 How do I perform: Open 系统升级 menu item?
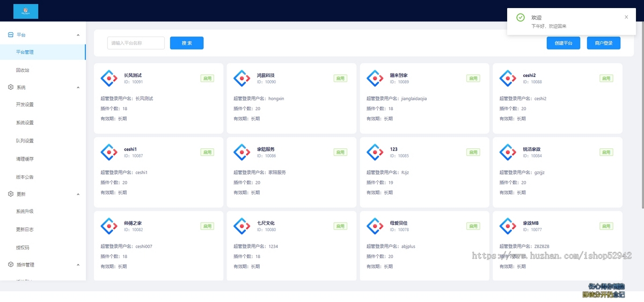(43, 211)
